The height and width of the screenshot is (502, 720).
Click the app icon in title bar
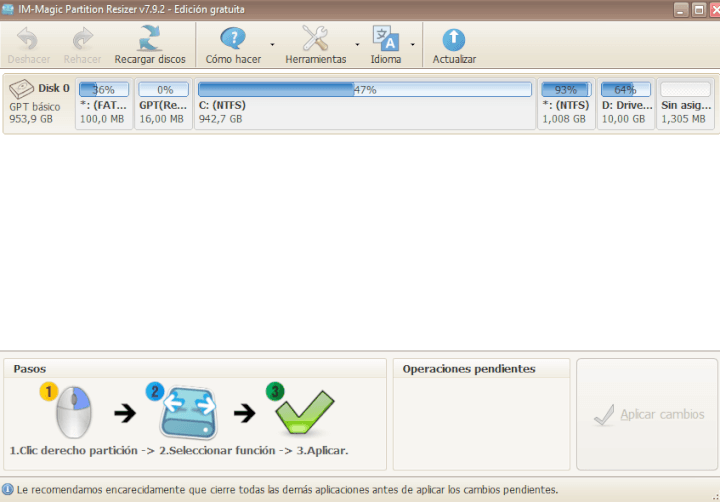click(x=8, y=9)
